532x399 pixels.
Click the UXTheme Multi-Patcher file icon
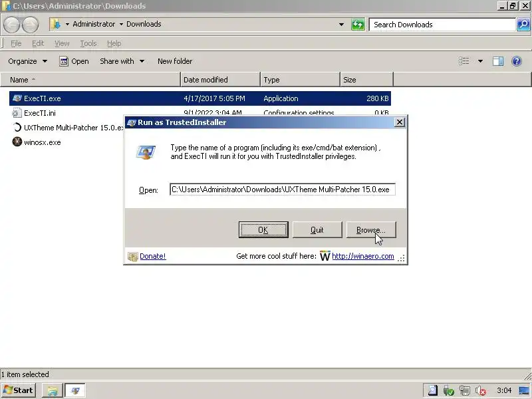coord(17,128)
